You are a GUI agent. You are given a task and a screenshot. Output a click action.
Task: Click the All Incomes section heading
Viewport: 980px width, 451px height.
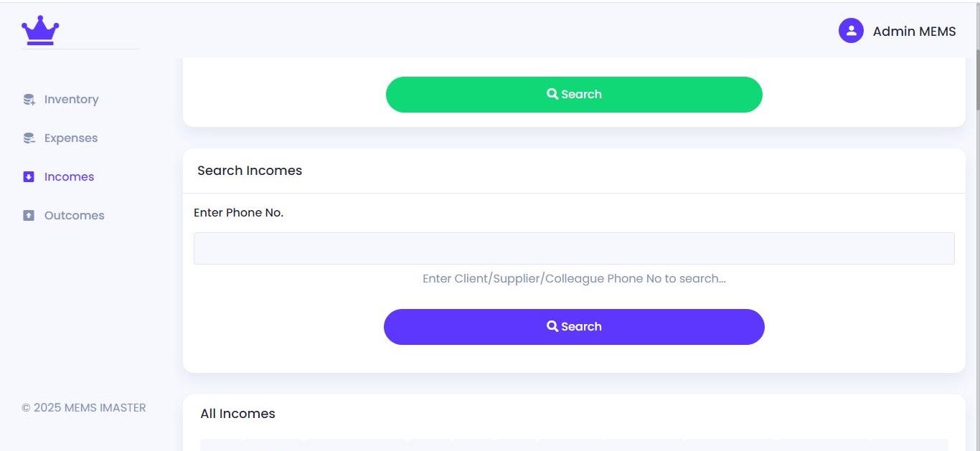237,414
